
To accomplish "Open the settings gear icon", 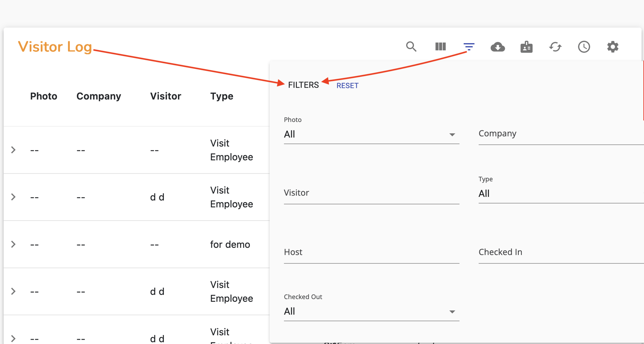I will coord(613,47).
